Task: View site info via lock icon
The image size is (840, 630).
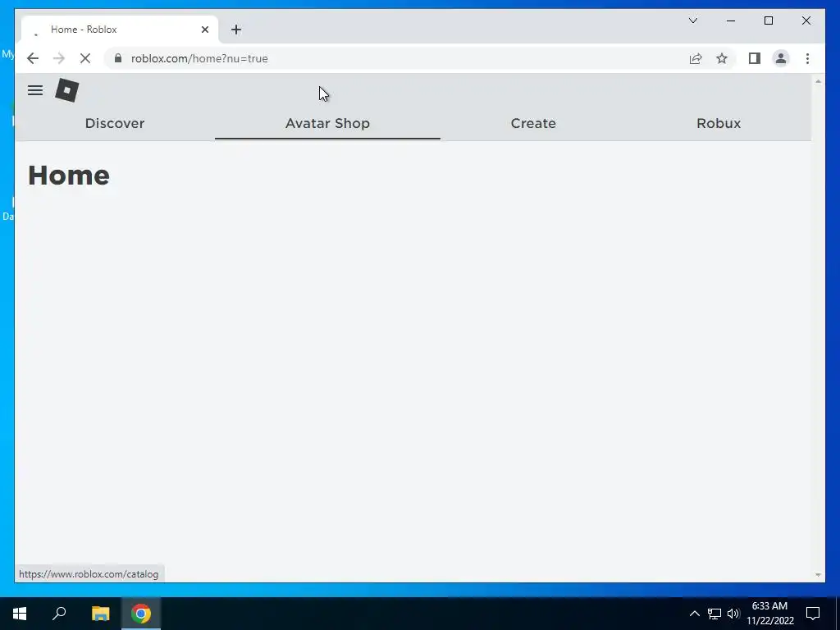Action: [118, 58]
